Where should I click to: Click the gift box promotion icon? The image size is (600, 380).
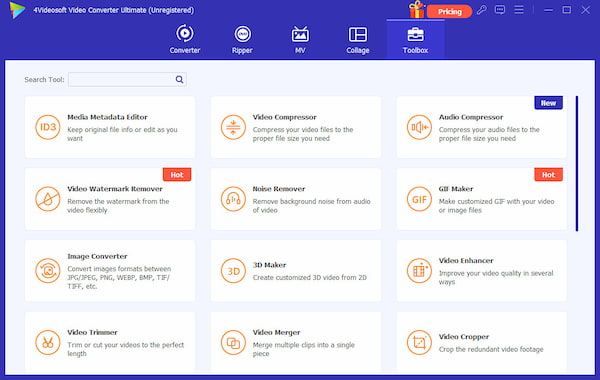pos(417,10)
